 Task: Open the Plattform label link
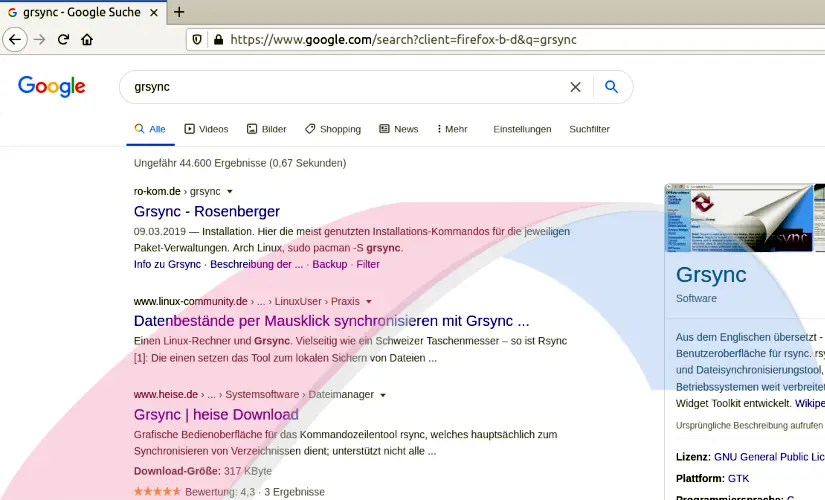point(700,478)
